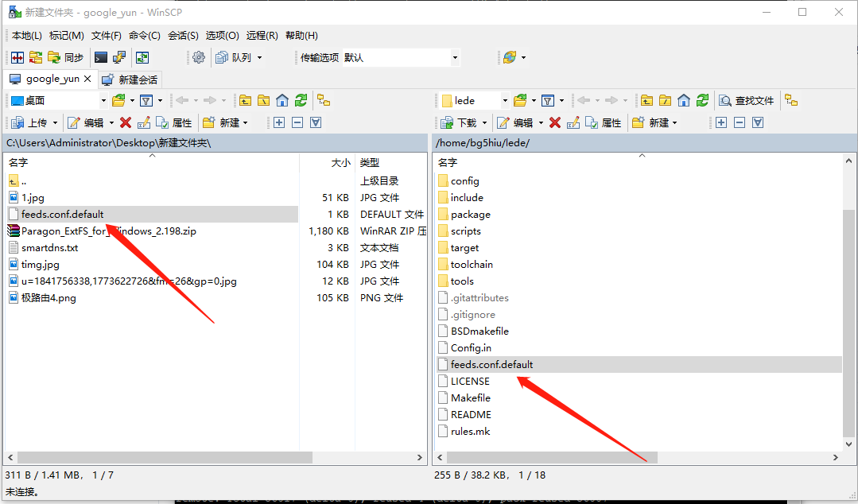Refresh the remote lede directory listing
The width and height of the screenshot is (858, 504).
(x=702, y=100)
